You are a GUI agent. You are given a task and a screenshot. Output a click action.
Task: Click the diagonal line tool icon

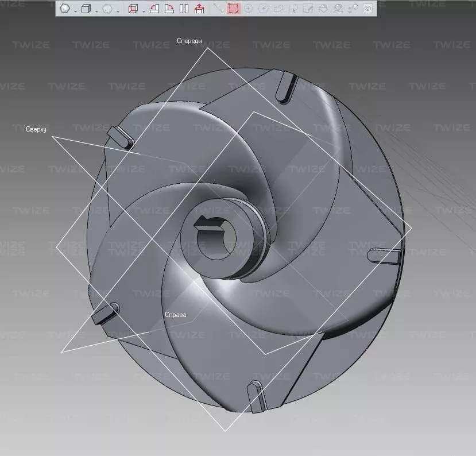218,9
